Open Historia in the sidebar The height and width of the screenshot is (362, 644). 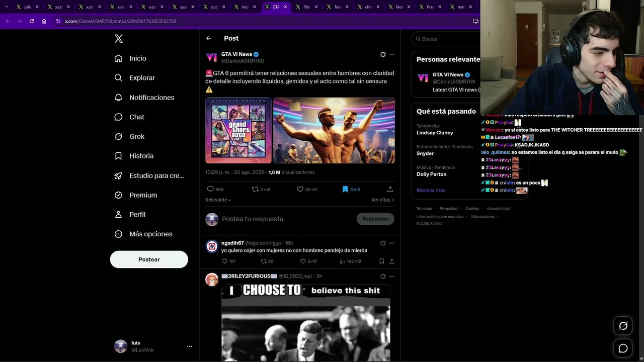(134, 156)
